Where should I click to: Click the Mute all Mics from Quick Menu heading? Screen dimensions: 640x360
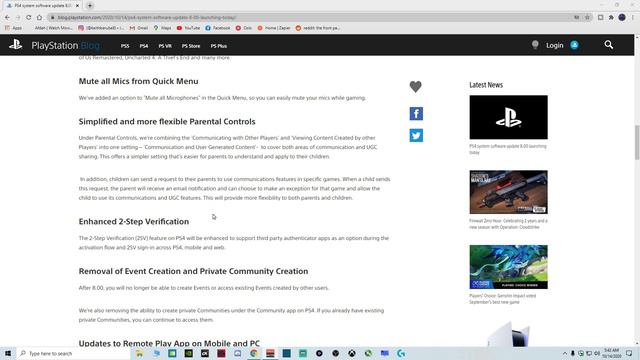[x=138, y=81]
